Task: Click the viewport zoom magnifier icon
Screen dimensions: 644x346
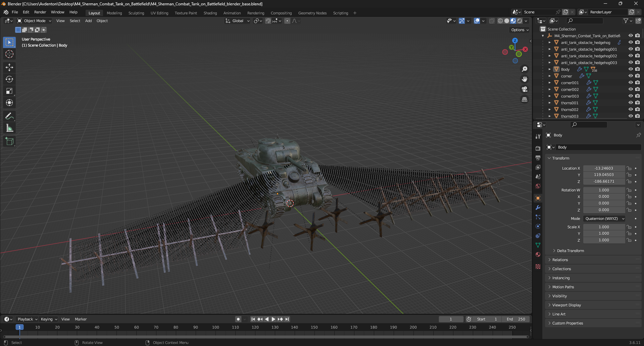Action: click(524, 69)
